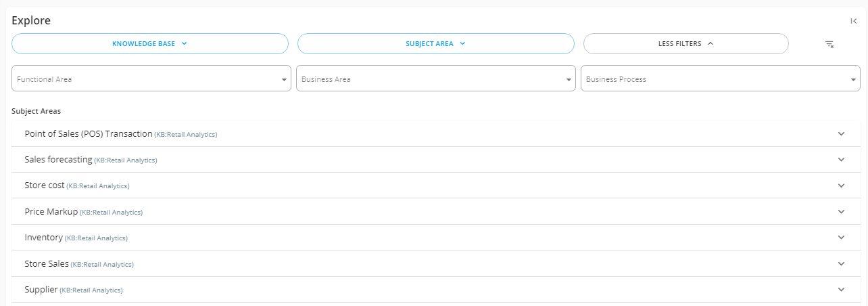Collapse filters with Less Filters button
868x306 pixels.
686,43
